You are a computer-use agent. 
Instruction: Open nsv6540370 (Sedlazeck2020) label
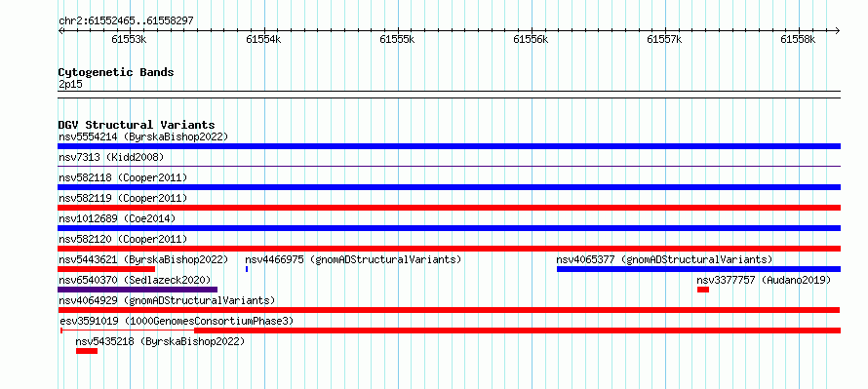[x=135, y=280]
